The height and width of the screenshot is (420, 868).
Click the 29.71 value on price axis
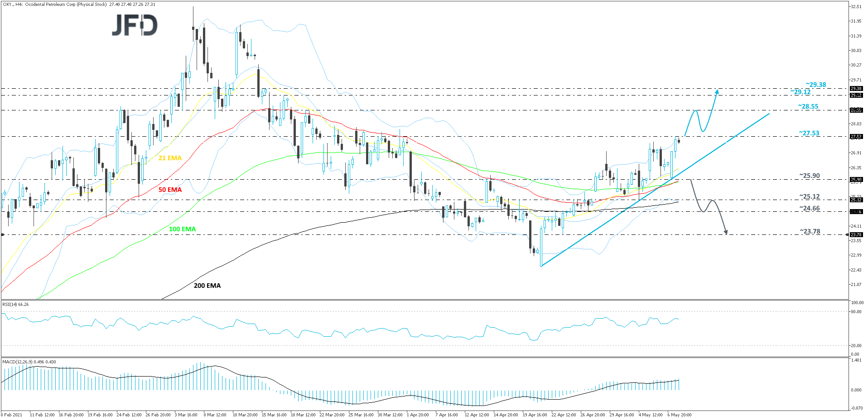coord(856,80)
